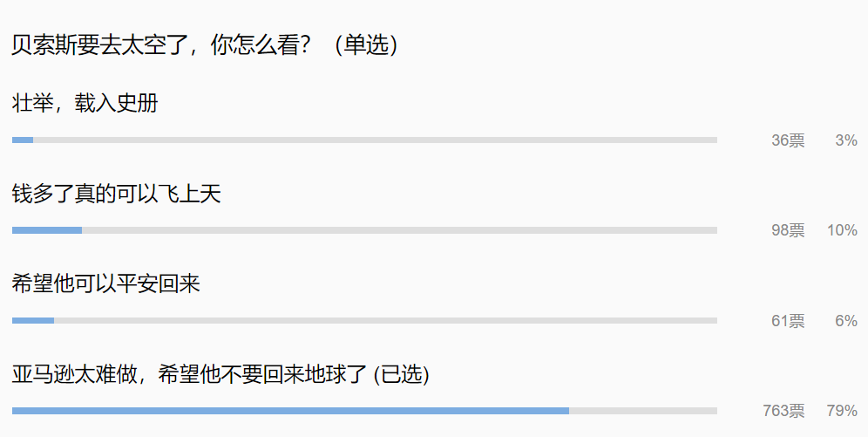The width and height of the screenshot is (868, 437).
Task: Choose the option 钱多了真的可以飞上天
Action: pos(117,194)
